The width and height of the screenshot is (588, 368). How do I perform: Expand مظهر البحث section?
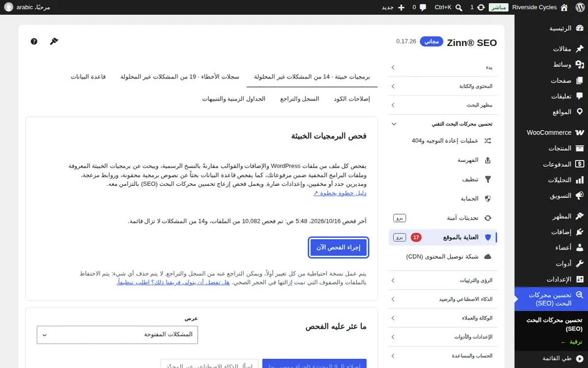tap(443, 105)
